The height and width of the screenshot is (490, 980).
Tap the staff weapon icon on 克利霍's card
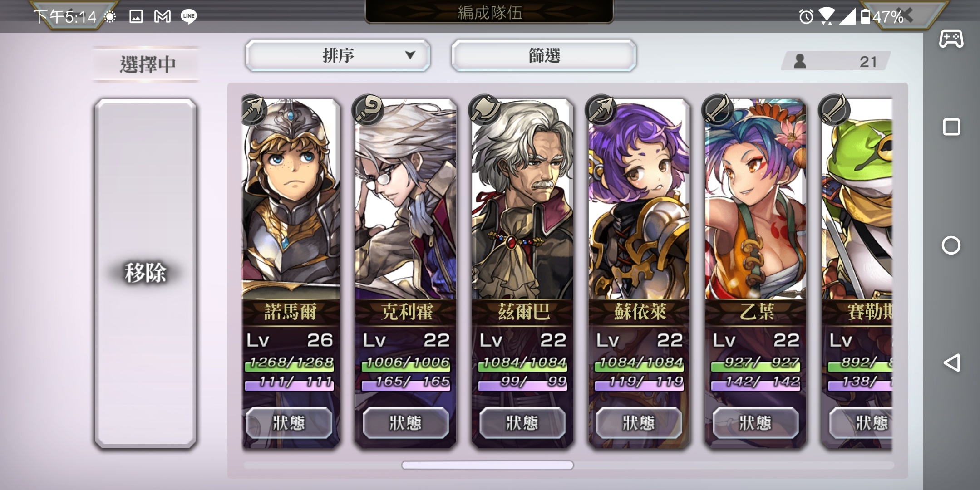368,109
